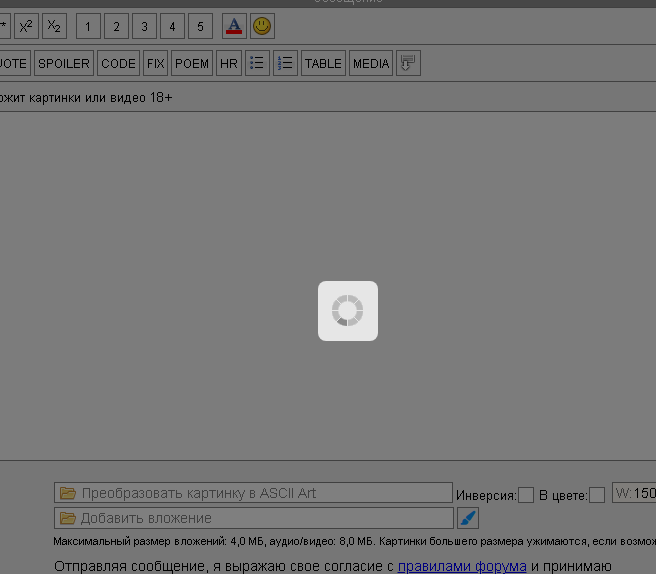Click the MEDIA button
This screenshot has width=656, height=574.
tap(371, 63)
